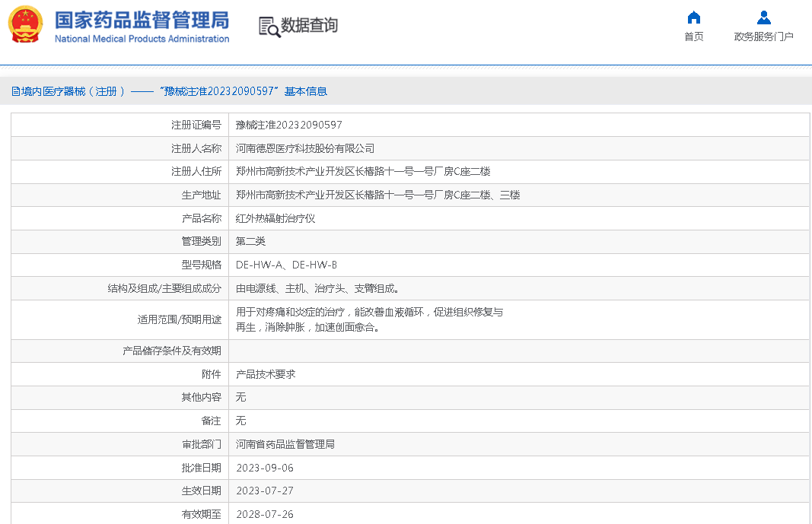The image size is (812, 524).
Task: Open the 国家药品监督管理局 site title
Action: pyautogui.click(x=142, y=19)
